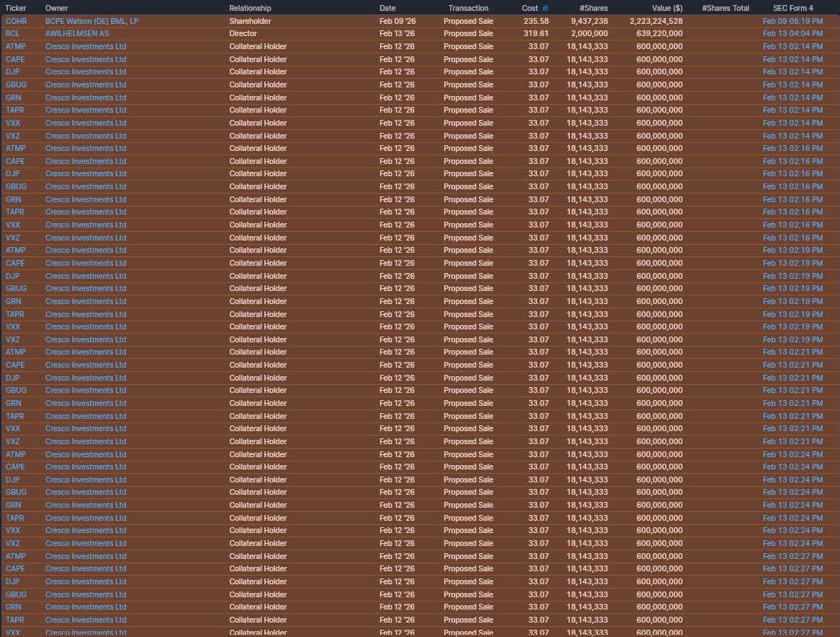
Task: Sort the table by Ticker column
Action: [x=16, y=8]
